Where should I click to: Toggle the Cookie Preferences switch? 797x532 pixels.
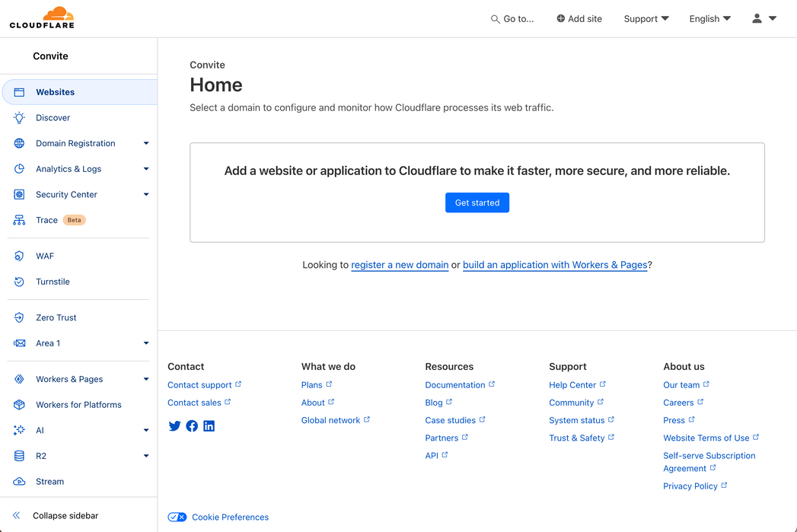(177, 518)
